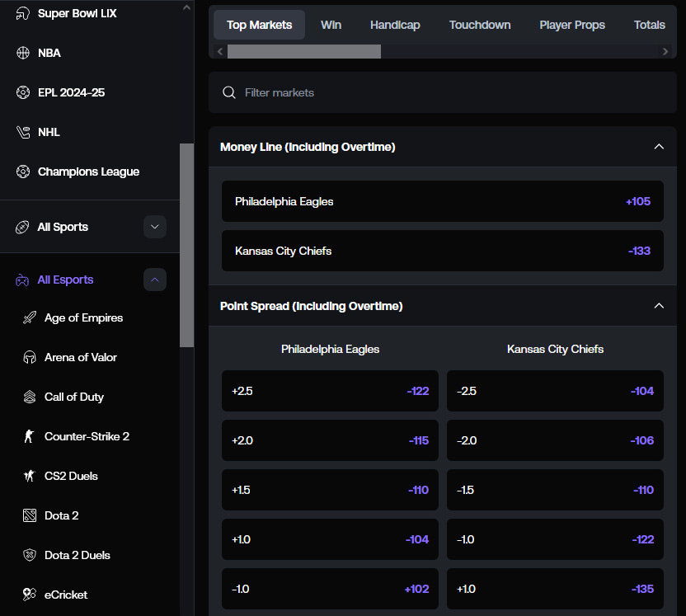Screen dimensions: 686x616
Task: Click the CS2 Duels icon
Action: pos(30,476)
